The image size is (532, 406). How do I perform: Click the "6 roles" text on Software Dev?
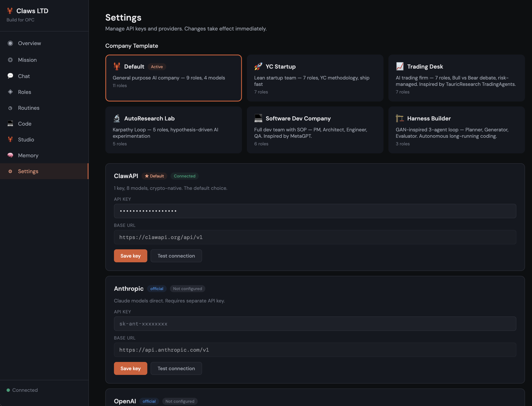tap(261, 144)
